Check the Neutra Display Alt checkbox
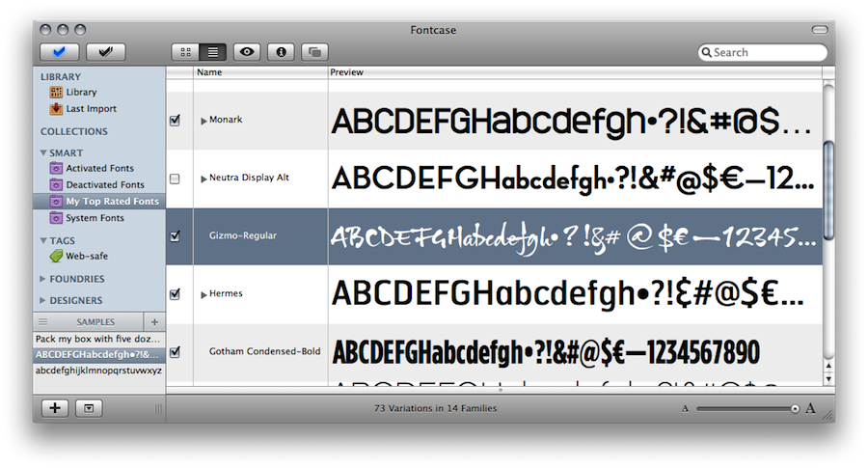Image resolution: width=868 pixels, height=468 pixels. click(175, 179)
